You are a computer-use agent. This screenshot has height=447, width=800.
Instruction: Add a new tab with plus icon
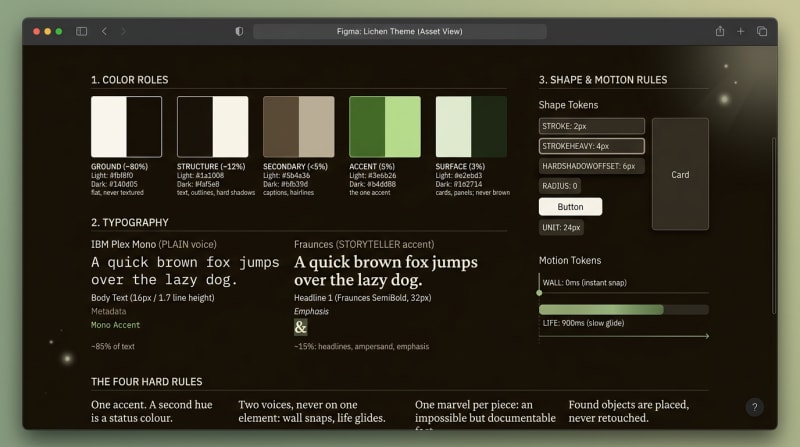click(x=741, y=32)
